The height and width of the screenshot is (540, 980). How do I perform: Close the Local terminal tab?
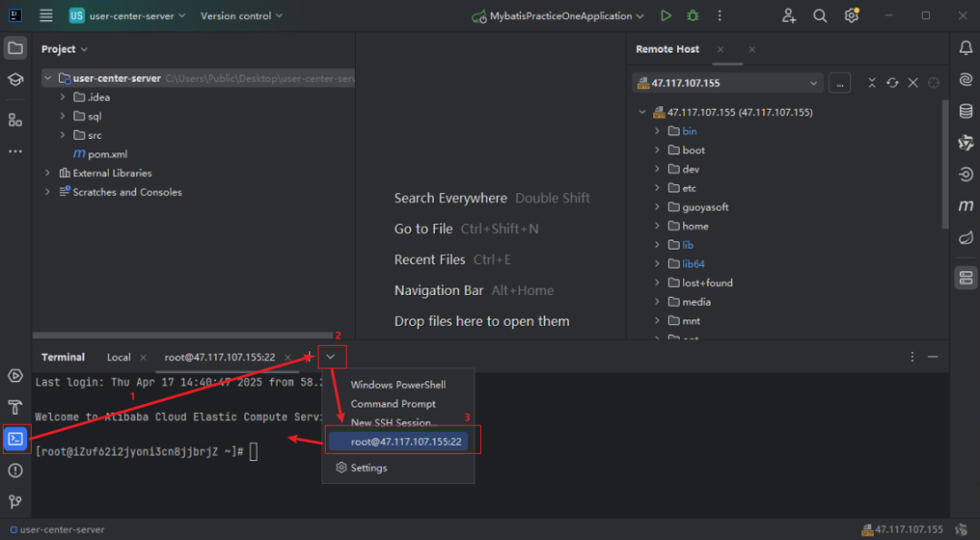tap(143, 358)
